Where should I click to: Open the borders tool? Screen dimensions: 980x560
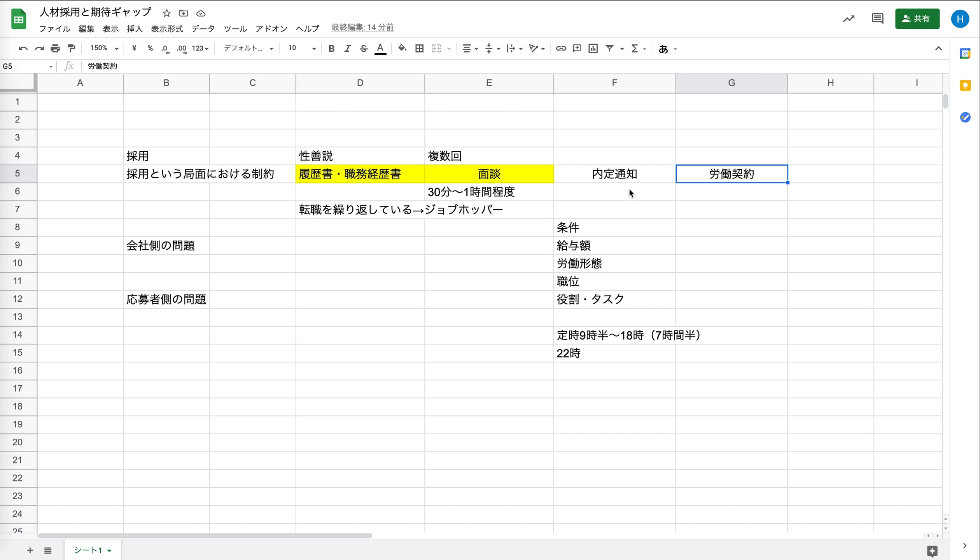419,48
